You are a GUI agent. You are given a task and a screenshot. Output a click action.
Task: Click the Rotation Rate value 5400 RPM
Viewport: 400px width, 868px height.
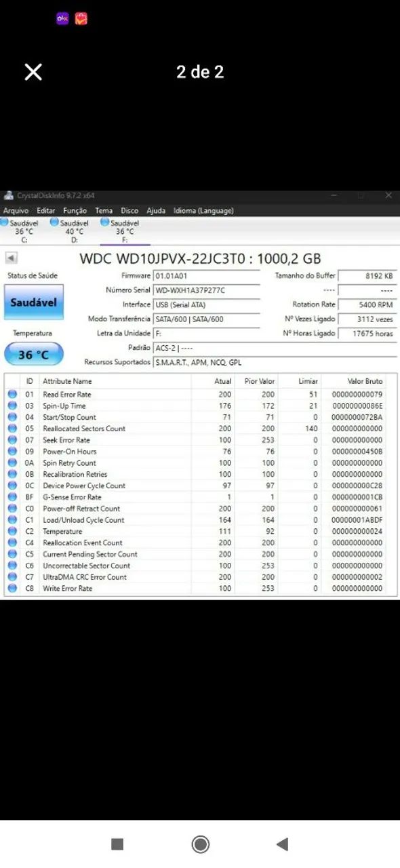click(367, 304)
